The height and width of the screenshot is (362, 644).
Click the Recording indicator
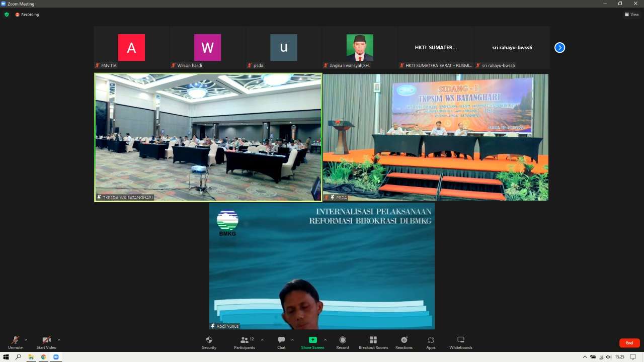point(27,15)
